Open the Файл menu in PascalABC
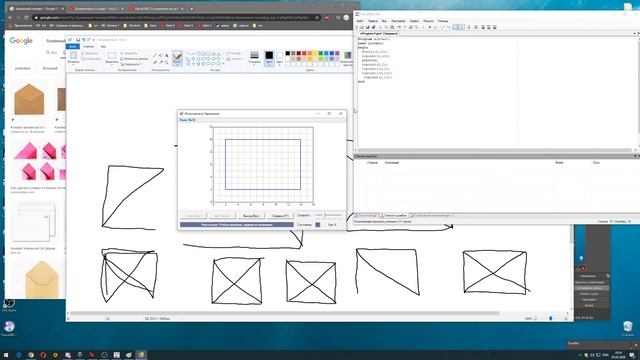 (x=360, y=21)
